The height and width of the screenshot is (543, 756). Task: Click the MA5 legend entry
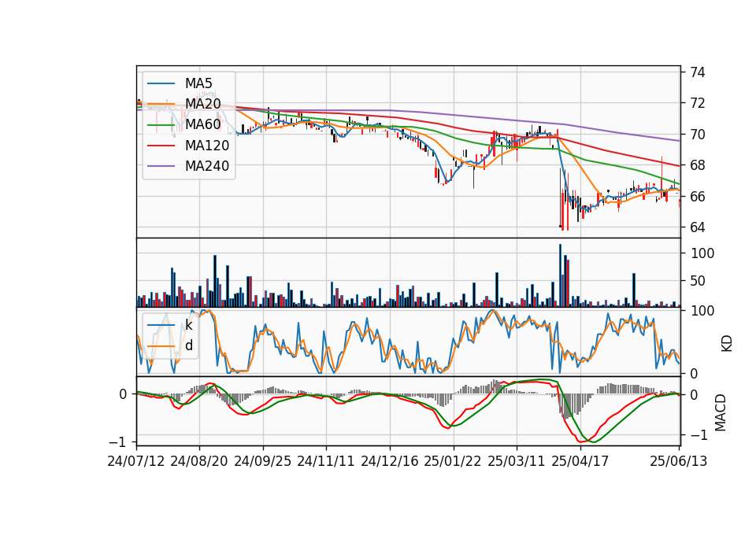180,83
